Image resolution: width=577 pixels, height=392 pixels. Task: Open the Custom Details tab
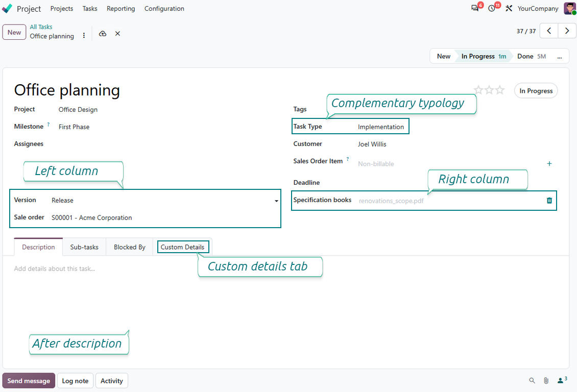click(182, 247)
